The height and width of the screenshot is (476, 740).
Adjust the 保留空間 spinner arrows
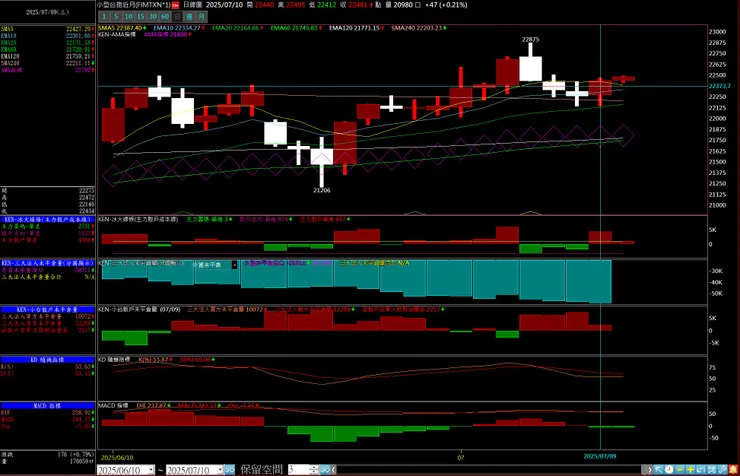pyautogui.click(x=314, y=470)
